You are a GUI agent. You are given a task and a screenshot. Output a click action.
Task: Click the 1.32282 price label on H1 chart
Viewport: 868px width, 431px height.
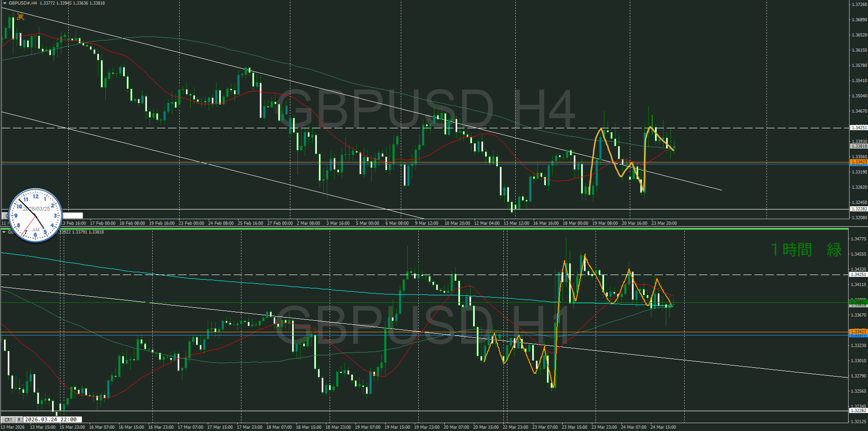click(858, 410)
